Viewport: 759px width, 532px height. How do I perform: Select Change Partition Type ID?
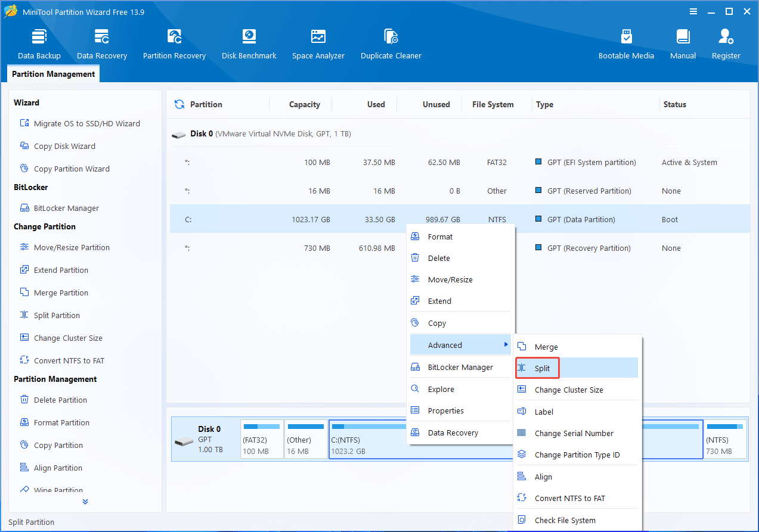pyautogui.click(x=577, y=455)
